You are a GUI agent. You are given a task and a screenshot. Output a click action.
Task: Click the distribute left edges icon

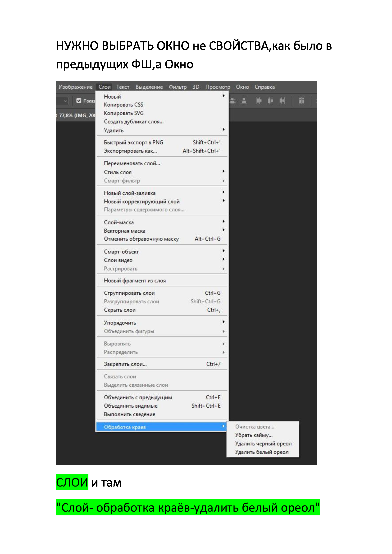(259, 101)
